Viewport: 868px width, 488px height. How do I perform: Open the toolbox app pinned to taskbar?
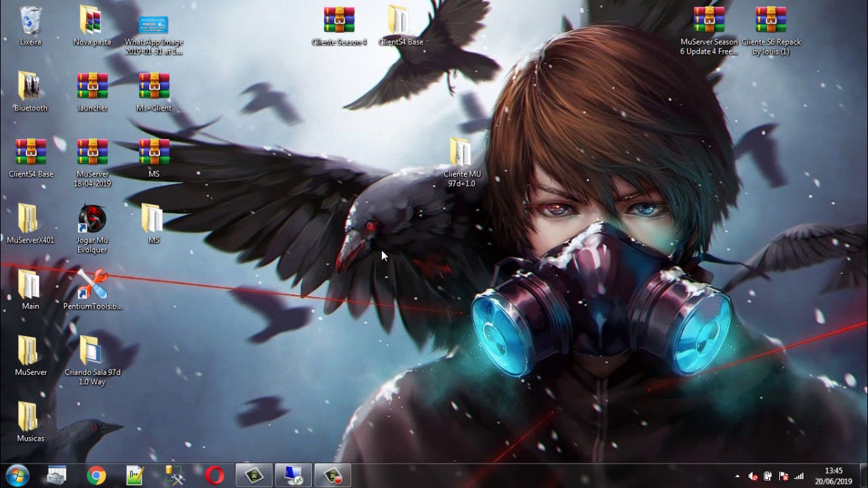click(56, 475)
